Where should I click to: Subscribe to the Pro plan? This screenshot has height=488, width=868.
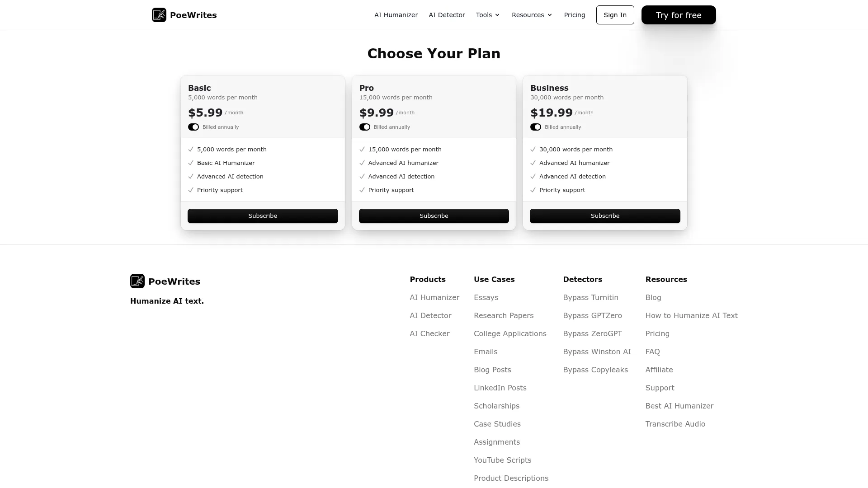tap(434, 216)
